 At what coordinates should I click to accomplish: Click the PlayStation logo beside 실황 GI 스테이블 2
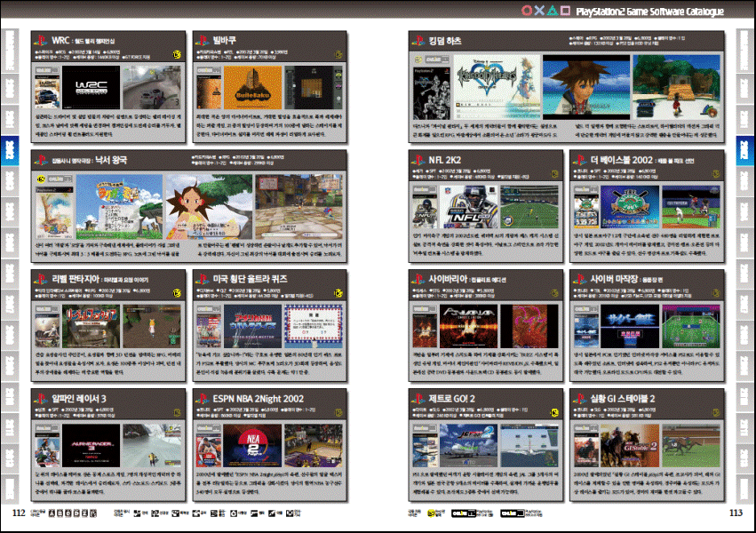579,399
